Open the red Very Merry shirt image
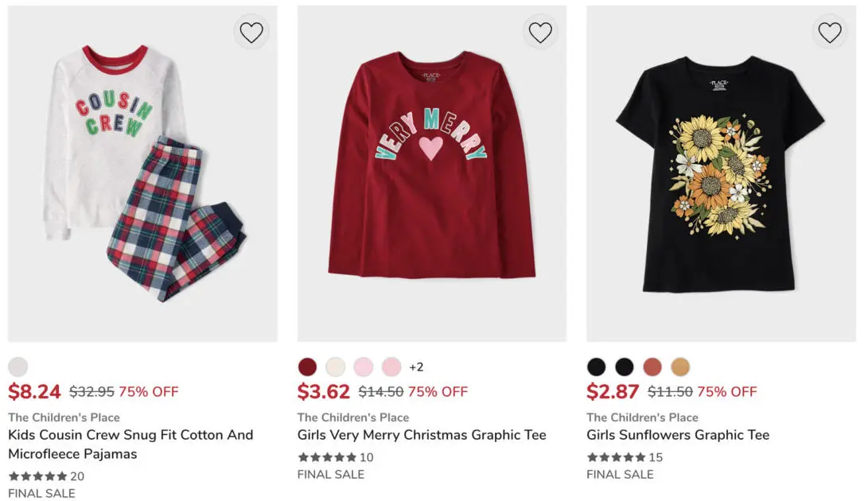The width and height of the screenshot is (868, 501). click(x=432, y=175)
